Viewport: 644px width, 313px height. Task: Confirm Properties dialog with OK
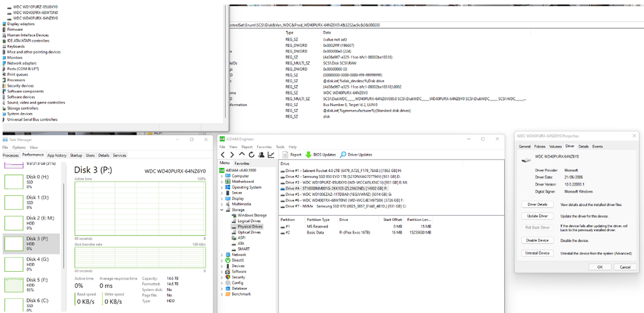600,267
